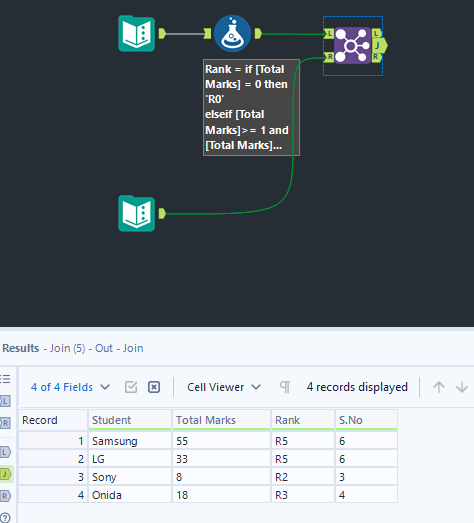
Task: Select Rank cell in Samsung row
Action: pyautogui.click(x=303, y=441)
